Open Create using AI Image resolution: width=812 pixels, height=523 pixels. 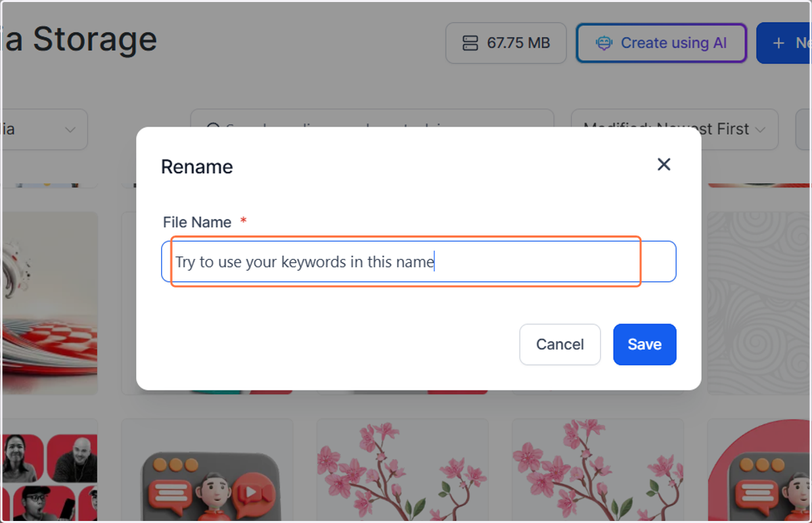[x=661, y=43]
